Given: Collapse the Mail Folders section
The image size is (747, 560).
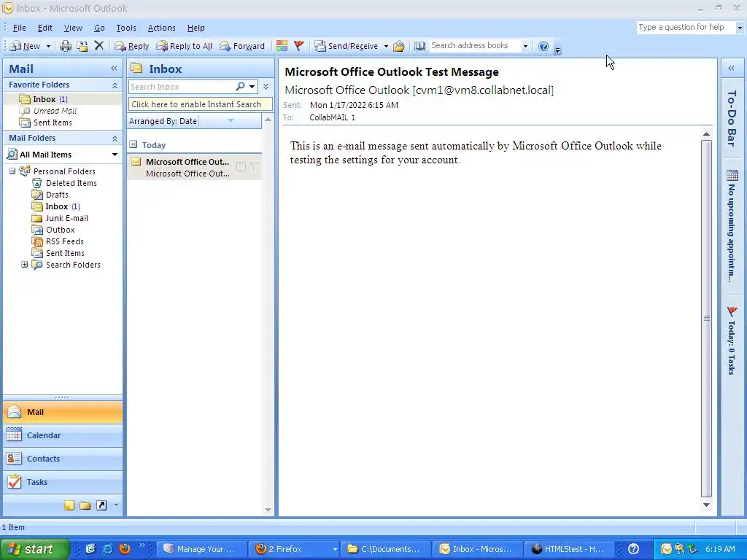Looking at the screenshot, I should (115, 139).
